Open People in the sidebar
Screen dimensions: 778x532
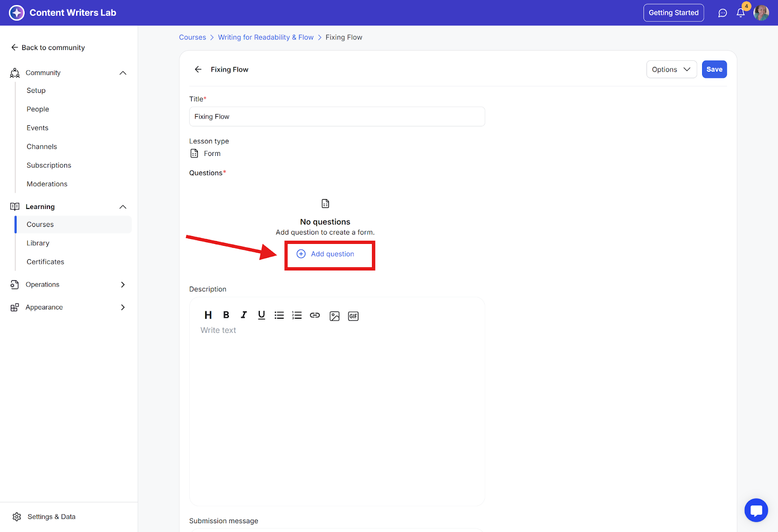pyautogui.click(x=38, y=109)
